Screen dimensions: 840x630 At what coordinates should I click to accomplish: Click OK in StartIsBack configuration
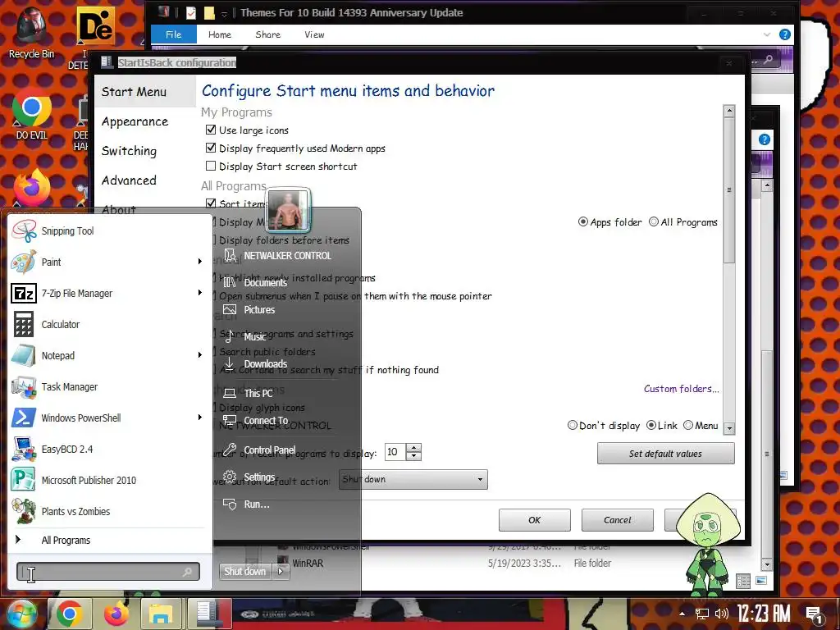coord(535,520)
